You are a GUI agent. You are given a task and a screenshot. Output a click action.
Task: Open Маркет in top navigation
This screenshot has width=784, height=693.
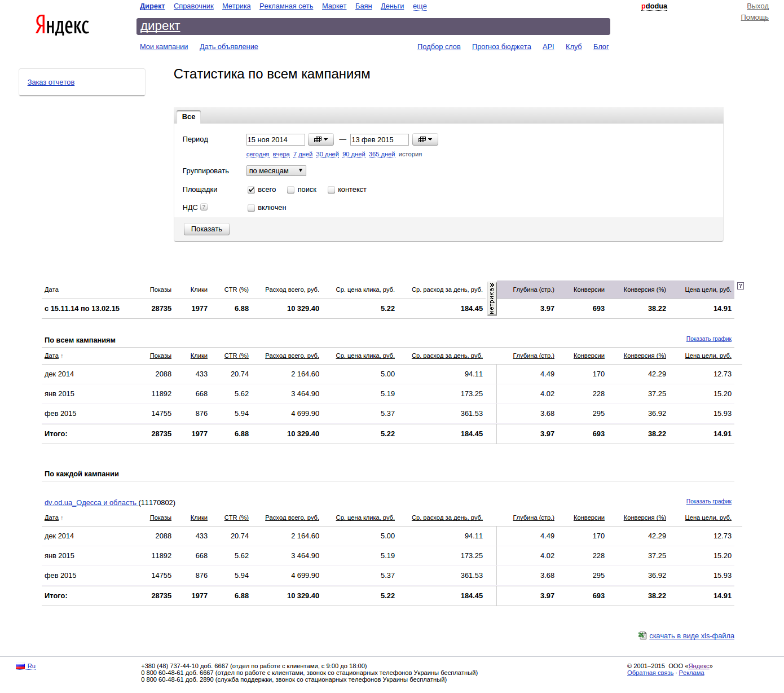[334, 6]
